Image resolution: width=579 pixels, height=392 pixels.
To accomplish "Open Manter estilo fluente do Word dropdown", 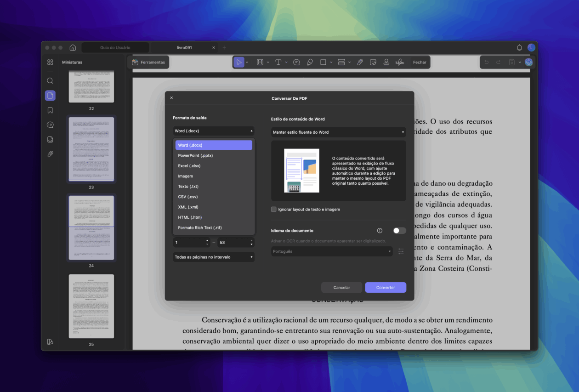I will [x=339, y=132].
